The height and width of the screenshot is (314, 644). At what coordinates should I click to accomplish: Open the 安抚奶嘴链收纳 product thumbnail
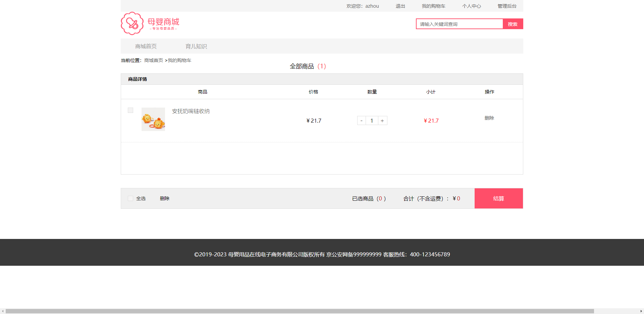point(153,119)
